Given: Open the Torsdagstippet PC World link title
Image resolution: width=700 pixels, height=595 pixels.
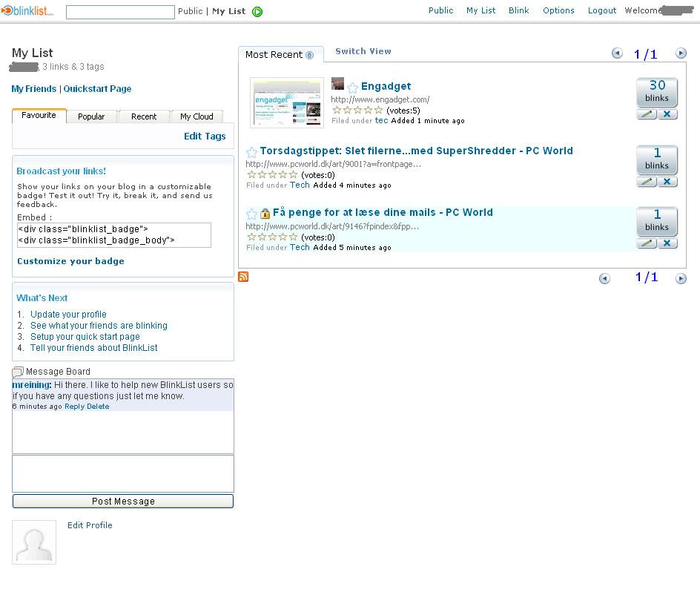Looking at the screenshot, I should point(416,151).
